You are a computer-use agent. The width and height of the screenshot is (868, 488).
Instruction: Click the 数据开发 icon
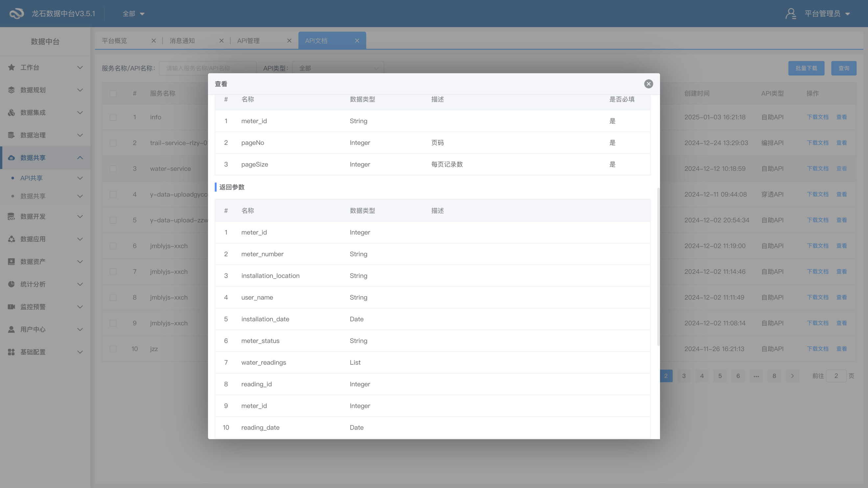tap(12, 216)
